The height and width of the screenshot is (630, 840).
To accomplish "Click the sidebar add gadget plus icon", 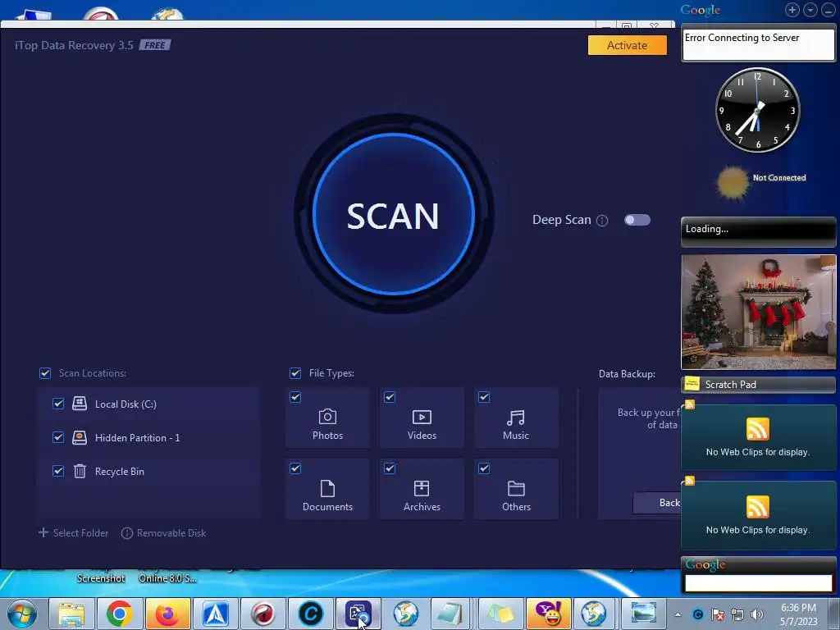I will pos(792,10).
